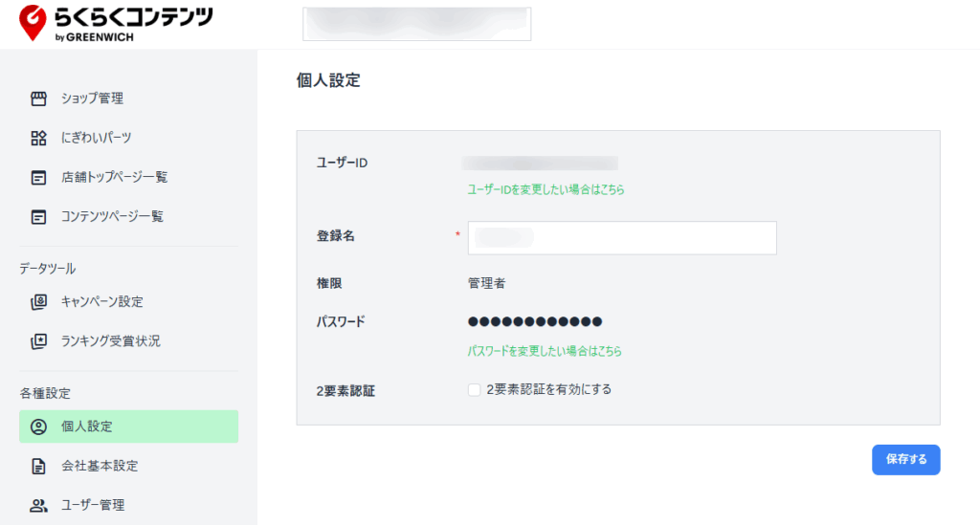
Task: Enable the 2要素認証 checkbox
Action: click(474, 390)
